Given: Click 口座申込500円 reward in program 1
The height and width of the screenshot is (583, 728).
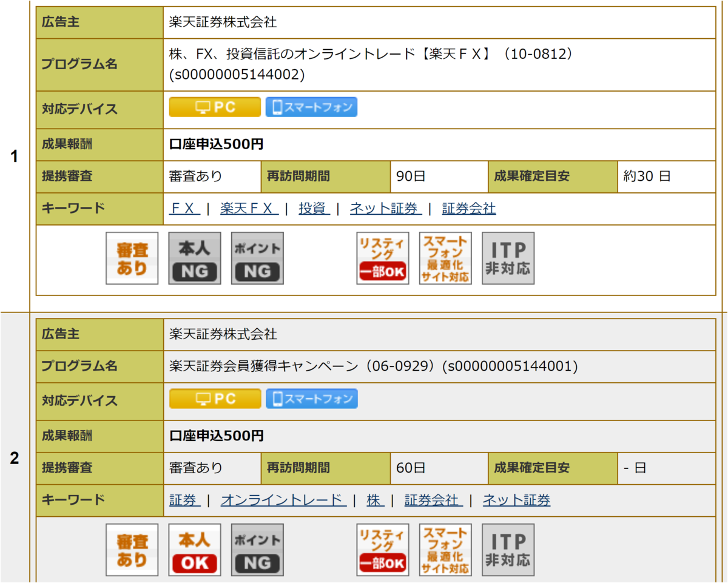Looking at the screenshot, I should [x=217, y=144].
